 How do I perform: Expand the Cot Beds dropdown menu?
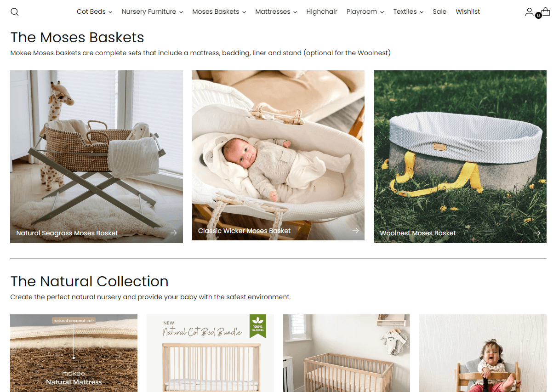(94, 11)
